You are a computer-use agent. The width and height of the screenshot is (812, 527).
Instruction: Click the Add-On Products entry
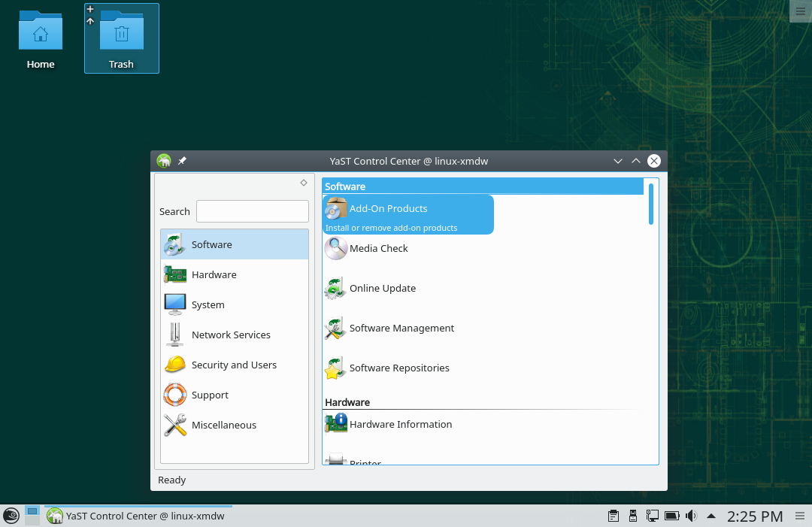[389, 208]
